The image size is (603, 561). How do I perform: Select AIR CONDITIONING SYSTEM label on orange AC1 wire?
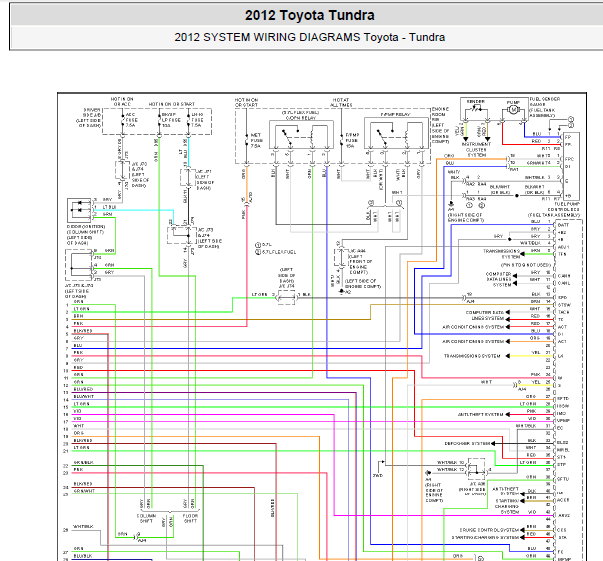(473, 341)
